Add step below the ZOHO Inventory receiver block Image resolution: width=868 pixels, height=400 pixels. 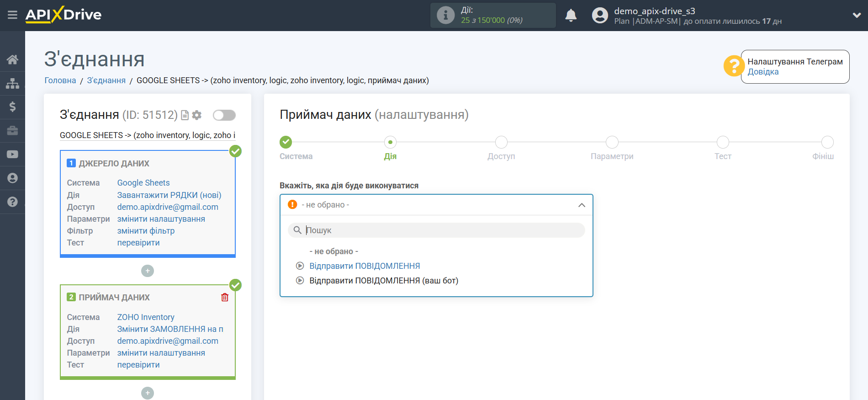point(148,393)
